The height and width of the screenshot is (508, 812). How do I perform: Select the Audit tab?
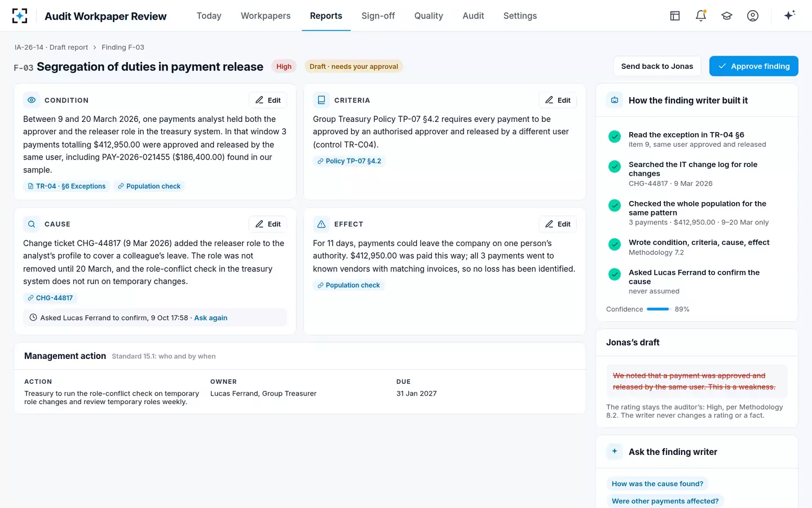tap(473, 16)
